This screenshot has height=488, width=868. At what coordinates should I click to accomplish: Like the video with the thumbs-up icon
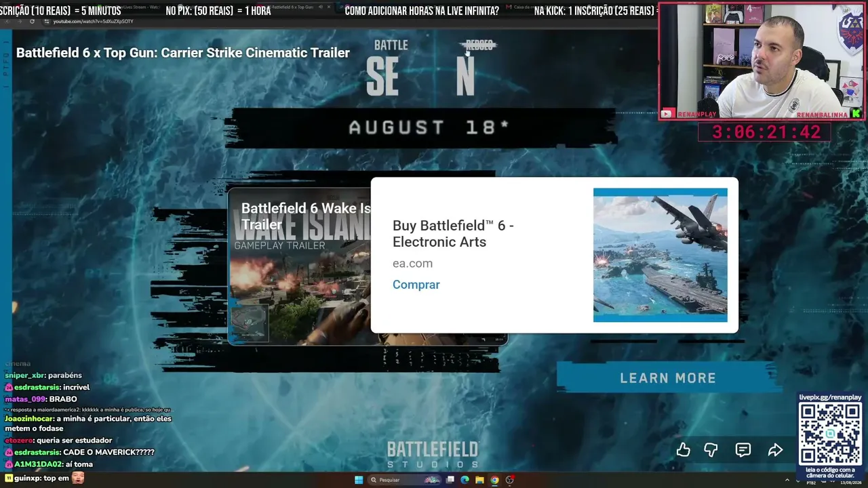(683, 450)
